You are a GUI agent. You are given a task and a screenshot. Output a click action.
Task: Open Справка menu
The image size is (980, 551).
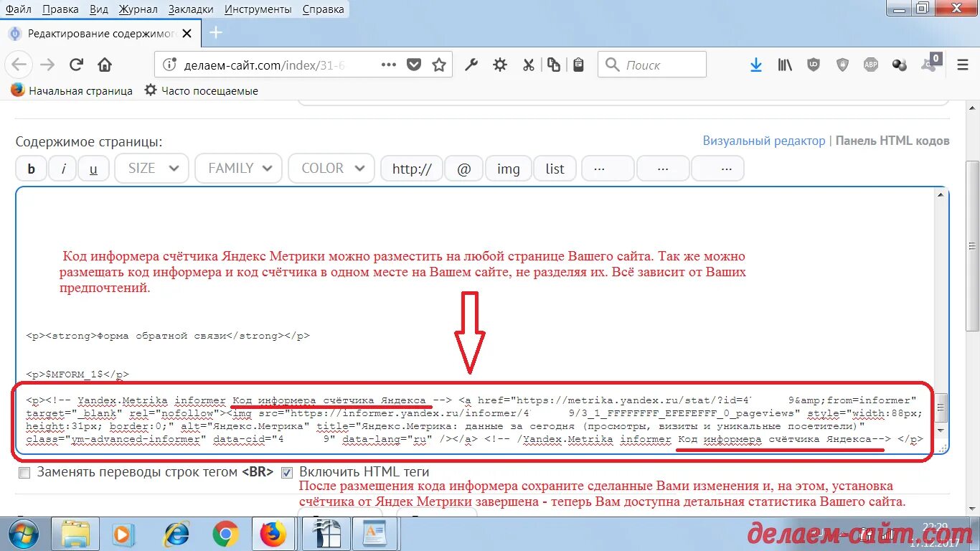click(323, 9)
